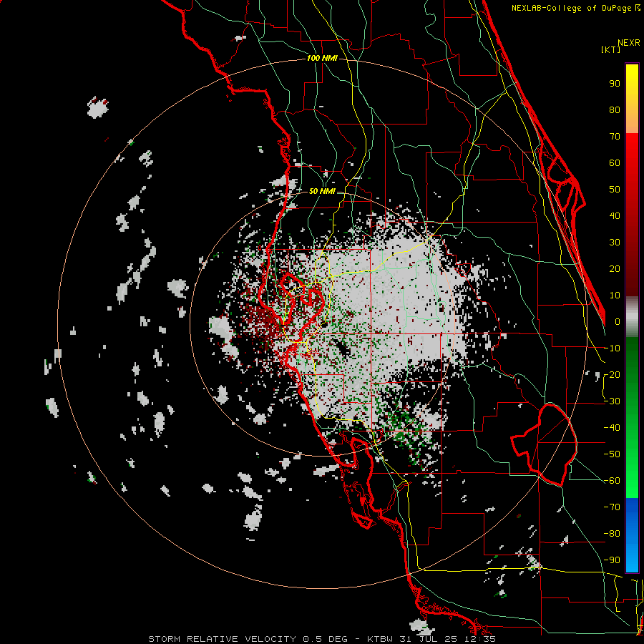Image resolution: width=644 pixels, height=644 pixels.
Task: Select the 50 NMI range ring label
Action: click(322, 191)
